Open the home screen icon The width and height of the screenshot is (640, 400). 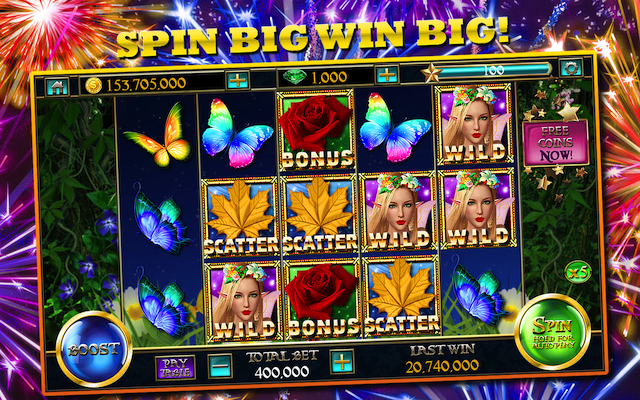point(57,87)
